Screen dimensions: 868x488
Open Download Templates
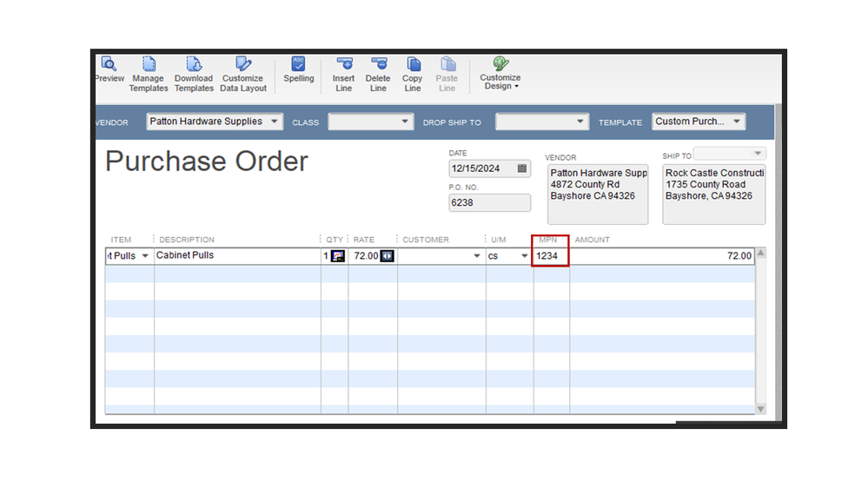click(194, 74)
